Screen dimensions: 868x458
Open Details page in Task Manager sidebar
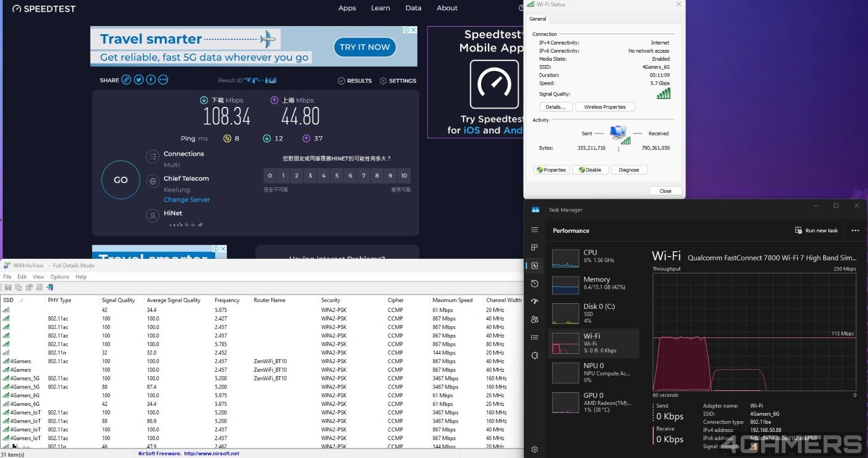point(534,337)
